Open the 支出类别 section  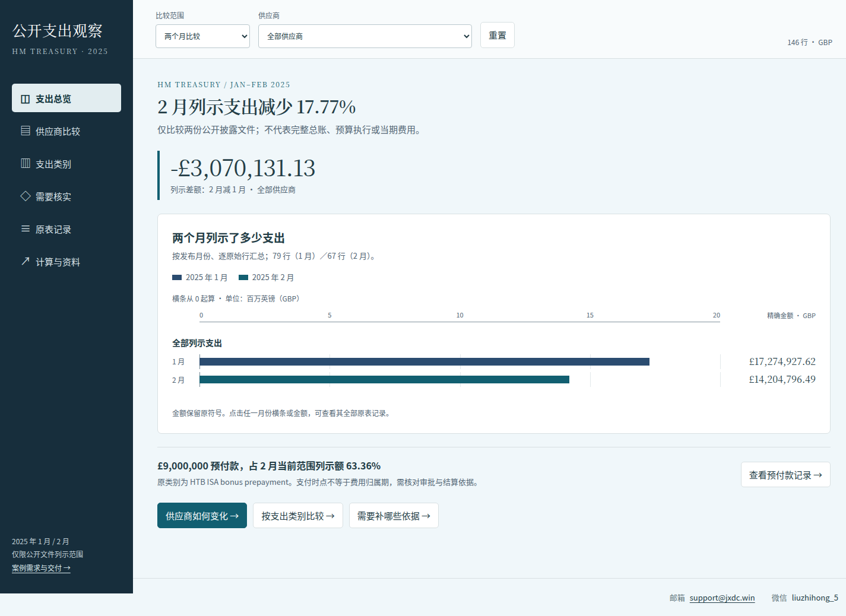point(66,163)
